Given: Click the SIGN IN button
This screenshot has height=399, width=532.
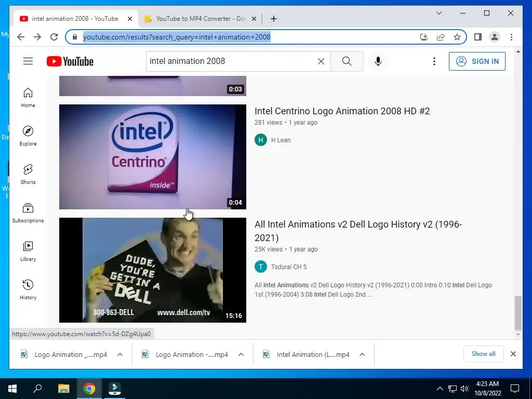Looking at the screenshot, I should coord(477,61).
